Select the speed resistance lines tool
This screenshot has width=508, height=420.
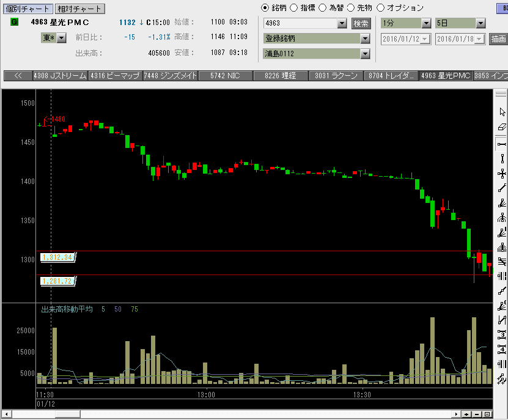(502, 203)
